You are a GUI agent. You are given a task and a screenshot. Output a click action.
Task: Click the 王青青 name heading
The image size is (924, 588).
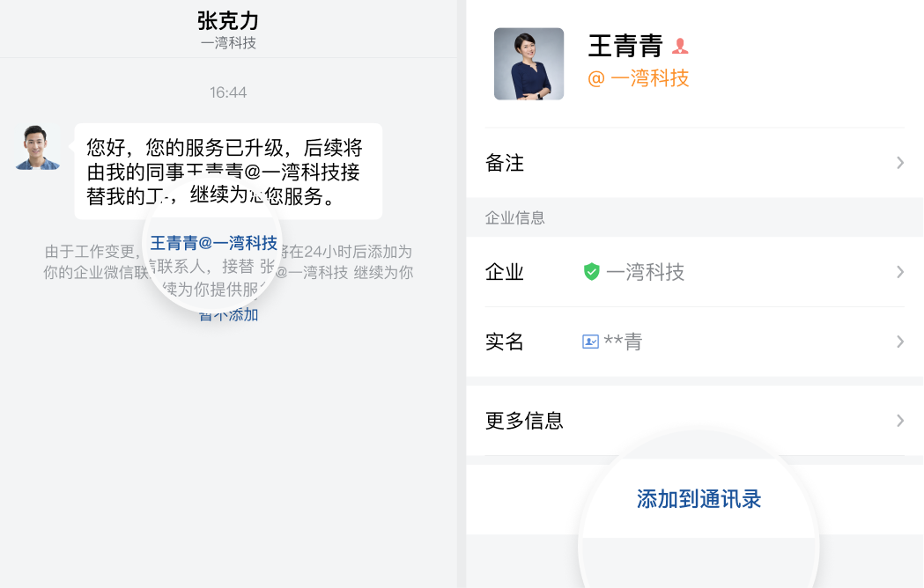click(625, 45)
